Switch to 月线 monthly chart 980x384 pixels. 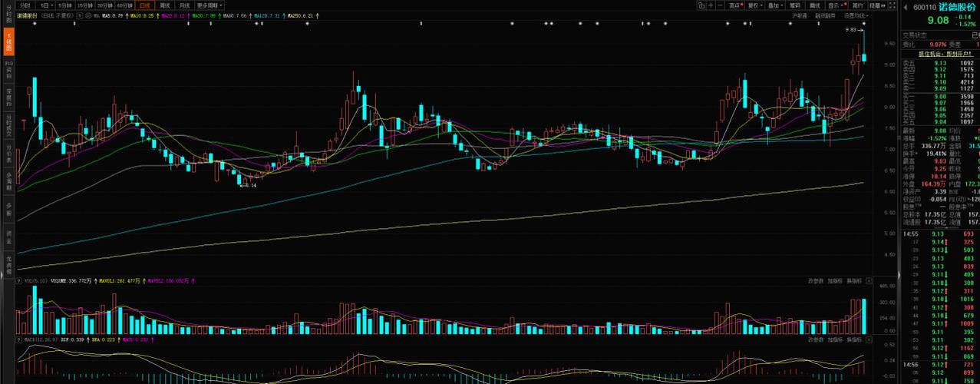184,5
